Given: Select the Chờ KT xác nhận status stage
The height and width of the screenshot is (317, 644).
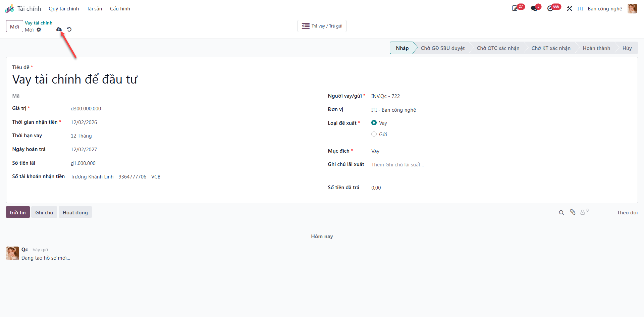Looking at the screenshot, I should 551,48.
